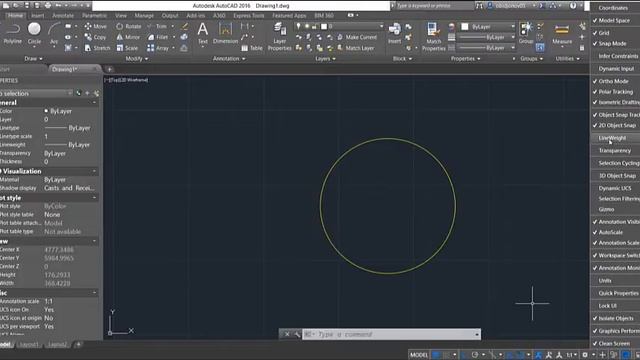The height and width of the screenshot is (360, 640).
Task: Activate the Rotate command
Action: 128,26
